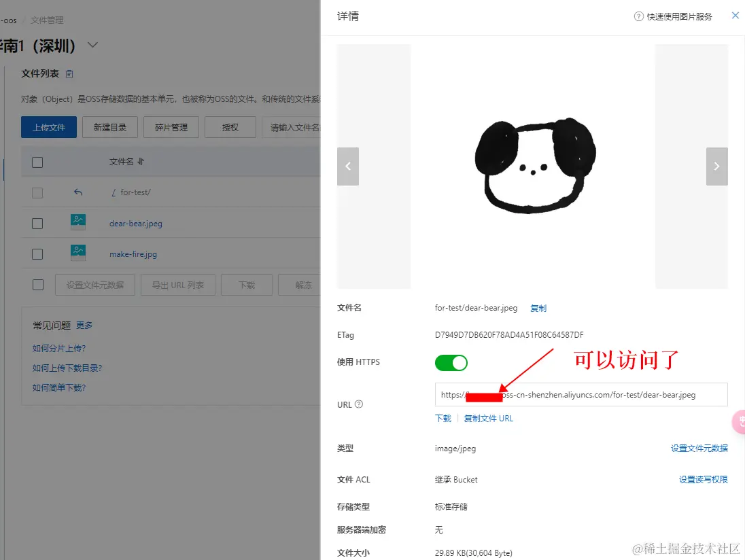Click the pink floating assistant icon
The height and width of the screenshot is (560, 745).
click(740, 421)
